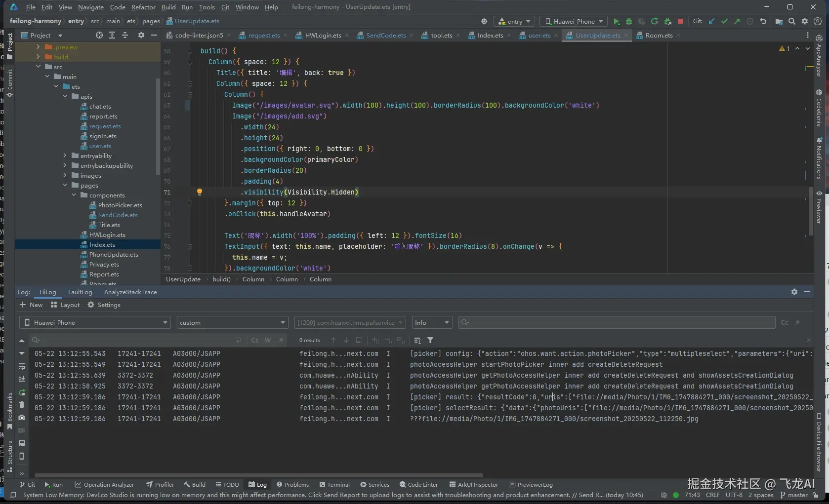Image resolution: width=829 pixels, height=504 pixels.
Task: Collapse all in the Project panel
Action: [x=125, y=35]
